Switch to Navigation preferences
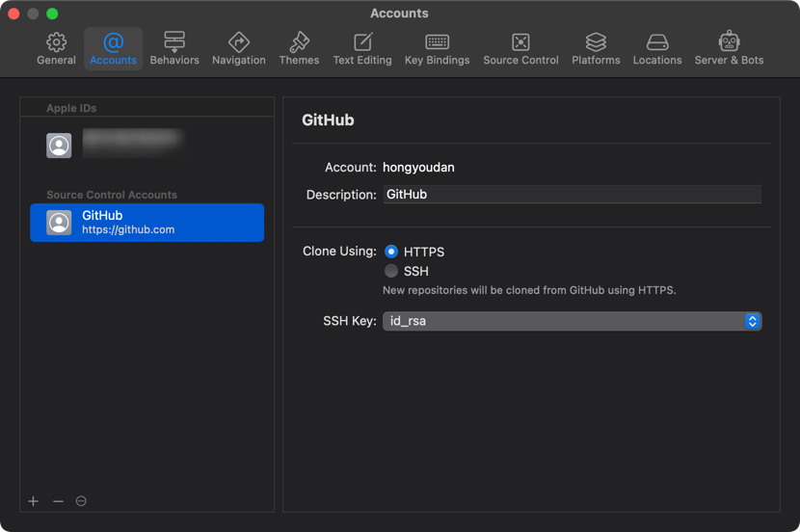800x532 pixels. click(x=238, y=48)
